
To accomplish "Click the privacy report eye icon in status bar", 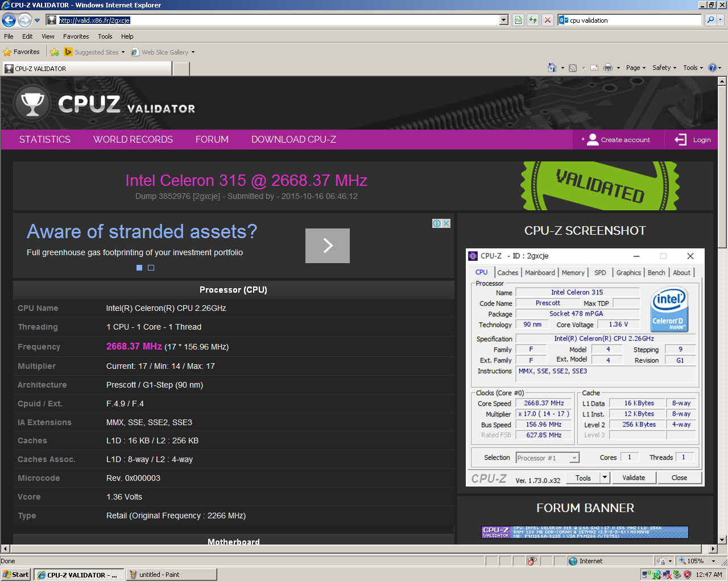I will [532, 561].
